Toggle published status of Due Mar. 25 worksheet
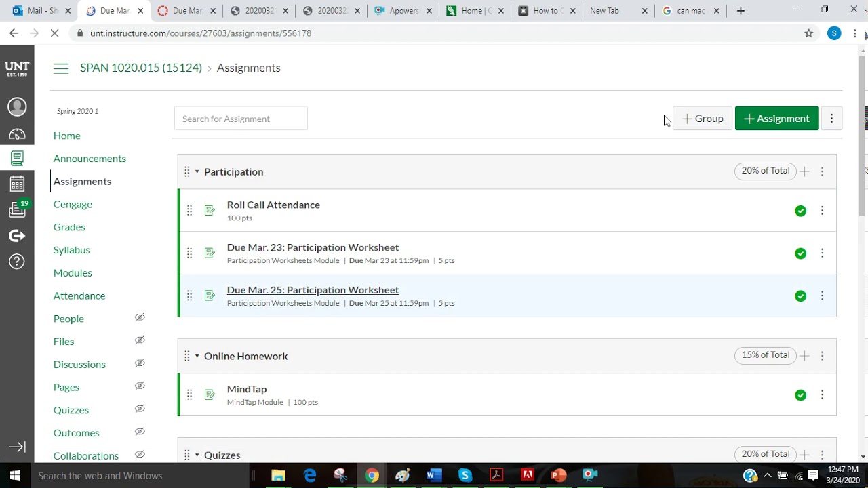 point(800,296)
